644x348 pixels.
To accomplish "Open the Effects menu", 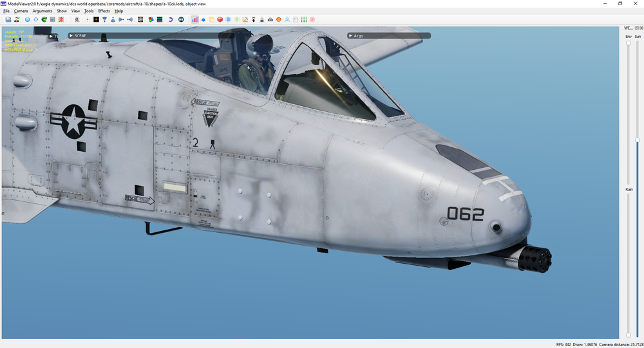I will [104, 11].
